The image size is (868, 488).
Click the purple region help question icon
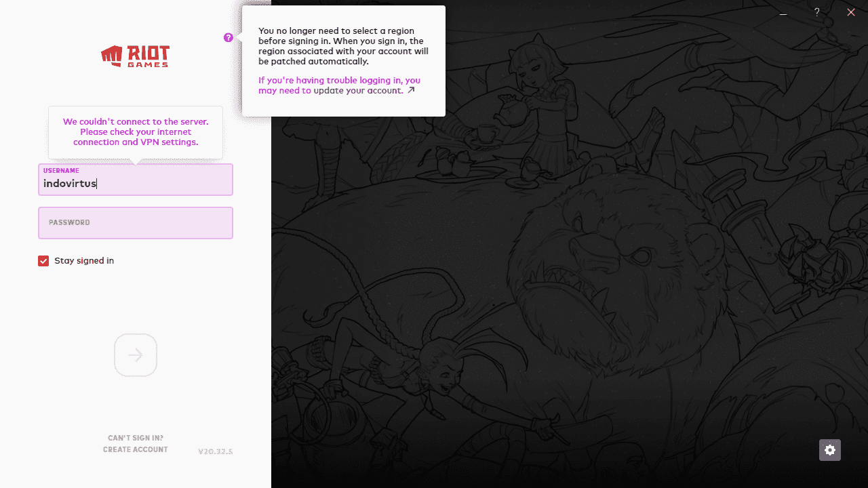[229, 38]
